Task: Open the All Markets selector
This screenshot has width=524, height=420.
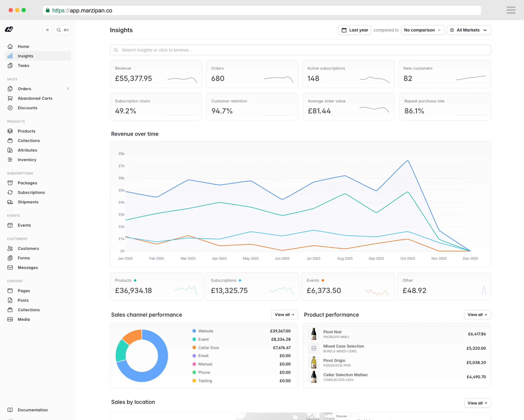Action: (469, 30)
